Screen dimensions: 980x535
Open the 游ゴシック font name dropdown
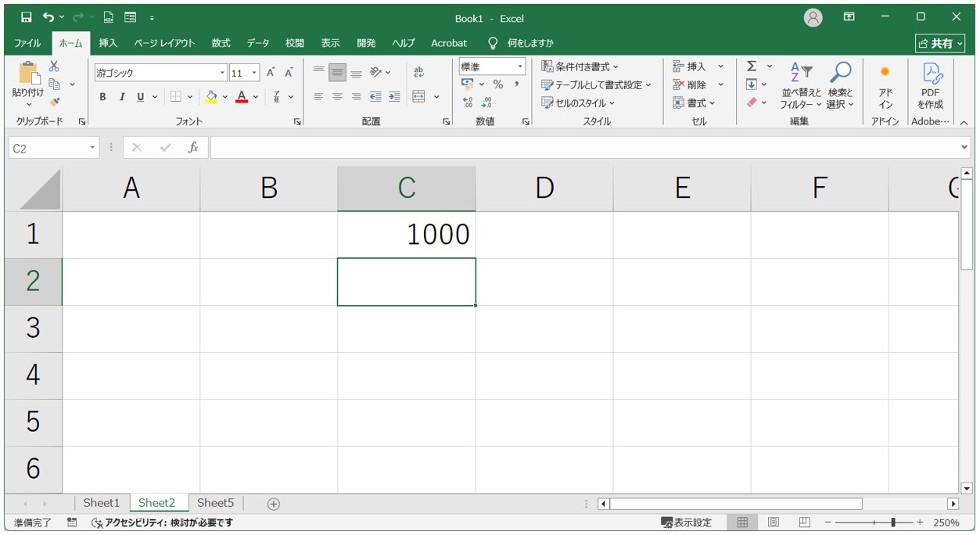coord(222,73)
